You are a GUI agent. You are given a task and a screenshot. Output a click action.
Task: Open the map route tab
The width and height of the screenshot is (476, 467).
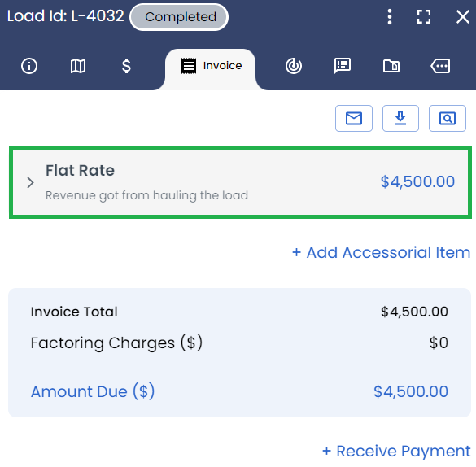[78, 66]
